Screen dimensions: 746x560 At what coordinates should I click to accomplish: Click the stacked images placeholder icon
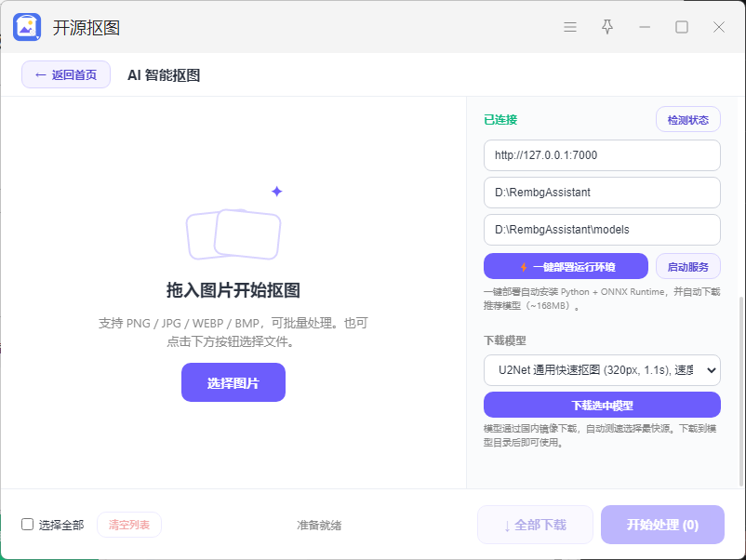click(233, 234)
